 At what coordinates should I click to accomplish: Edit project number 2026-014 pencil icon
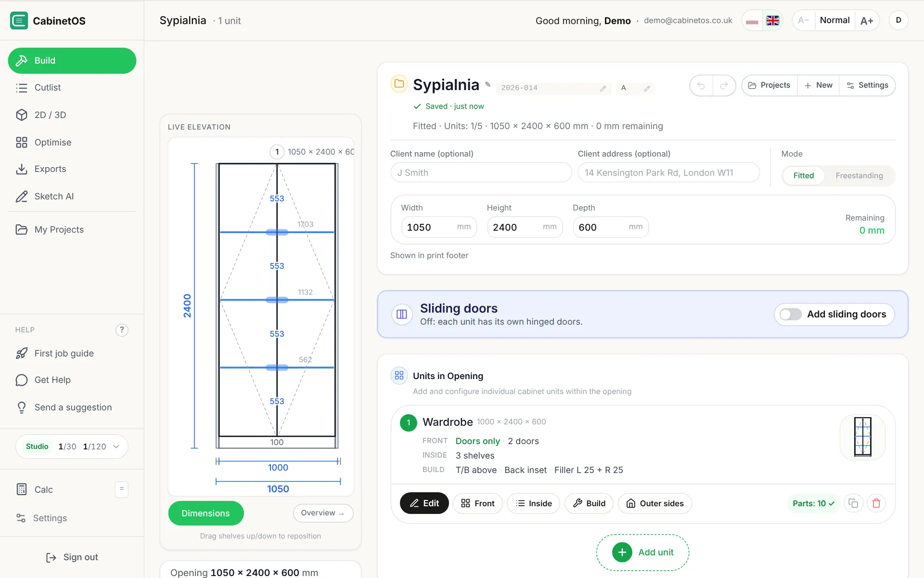[603, 88]
